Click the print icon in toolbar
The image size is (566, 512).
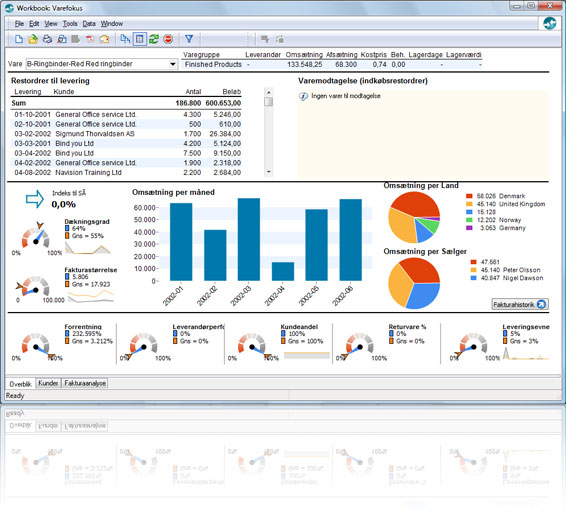coord(47,39)
